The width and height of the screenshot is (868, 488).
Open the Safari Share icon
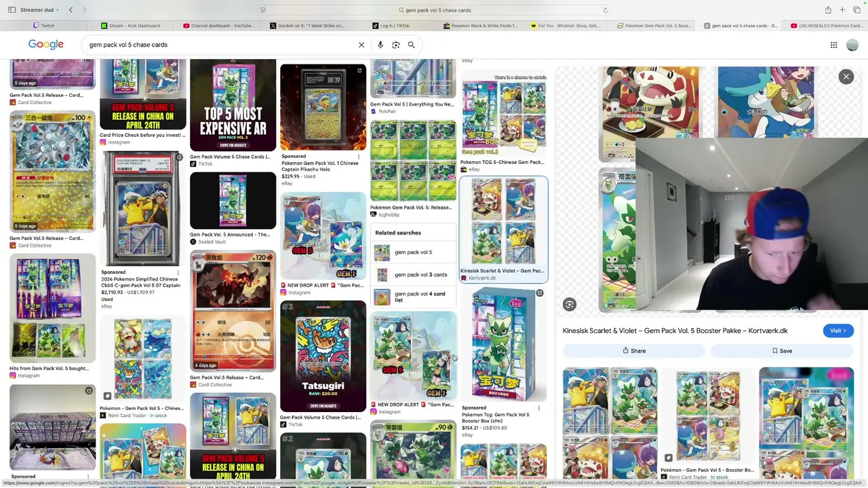pos(828,10)
